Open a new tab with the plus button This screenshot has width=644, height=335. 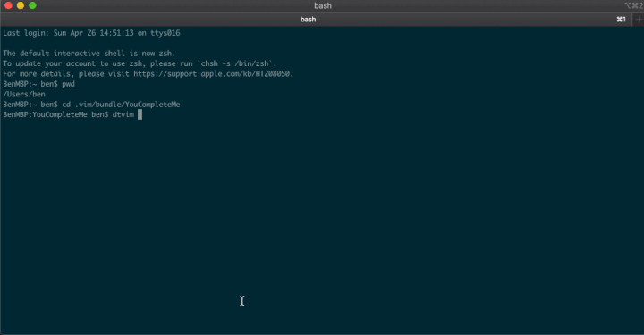tap(639, 20)
